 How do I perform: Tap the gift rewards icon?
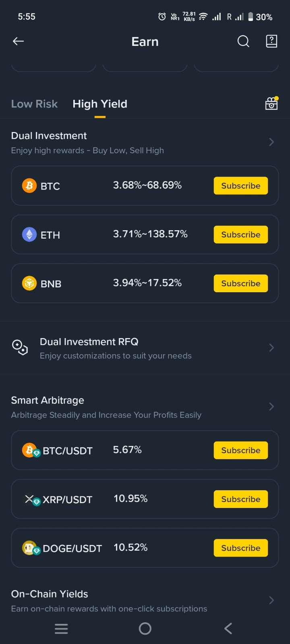point(271,103)
